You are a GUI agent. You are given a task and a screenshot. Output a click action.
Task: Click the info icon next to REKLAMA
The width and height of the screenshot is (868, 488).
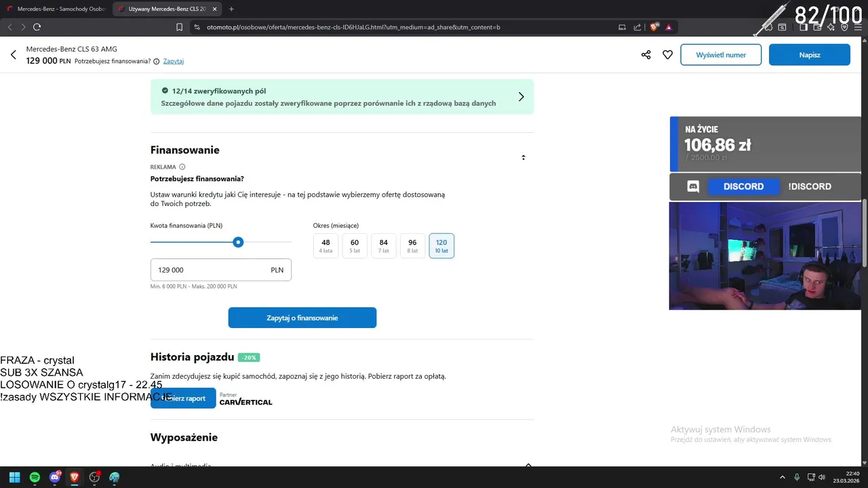point(182,167)
